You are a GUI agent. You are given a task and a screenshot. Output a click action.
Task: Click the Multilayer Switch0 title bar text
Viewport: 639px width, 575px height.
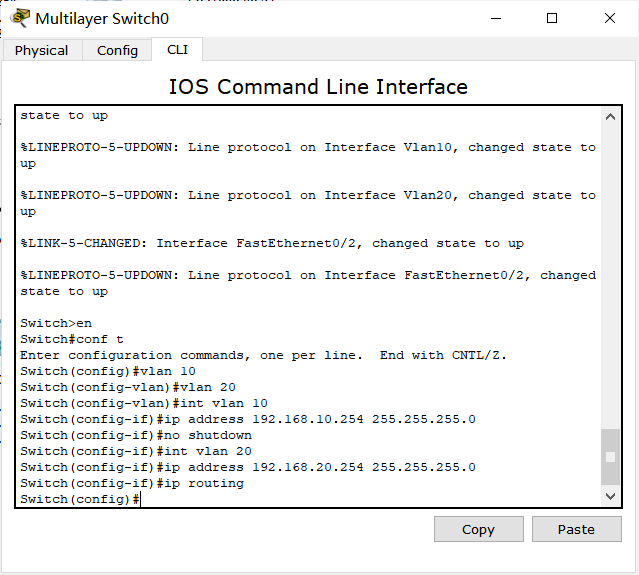102,18
